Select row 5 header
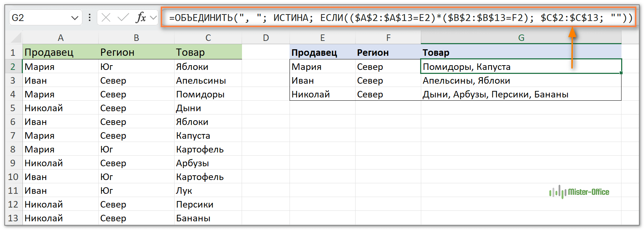 (13, 108)
